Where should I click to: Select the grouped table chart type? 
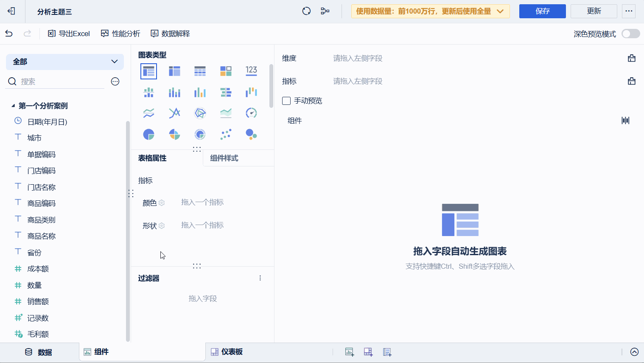(174, 71)
